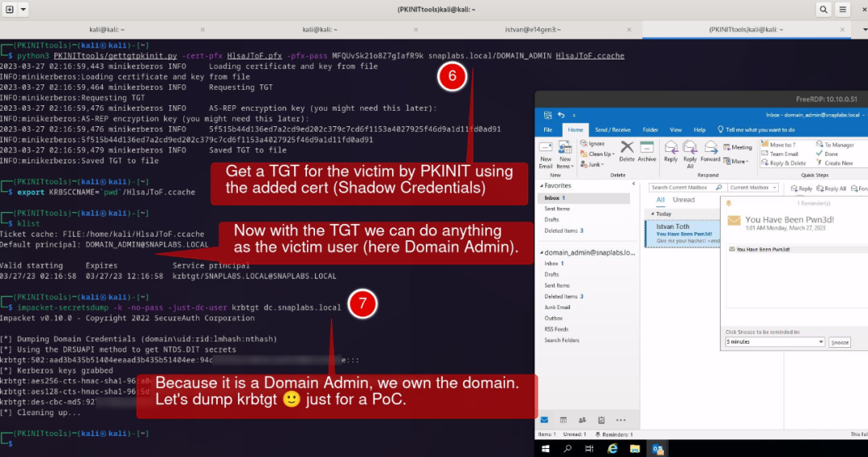Open the Junk dropdown in the ribbon
This screenshot has width=868, height=457.
click(592, 165)
